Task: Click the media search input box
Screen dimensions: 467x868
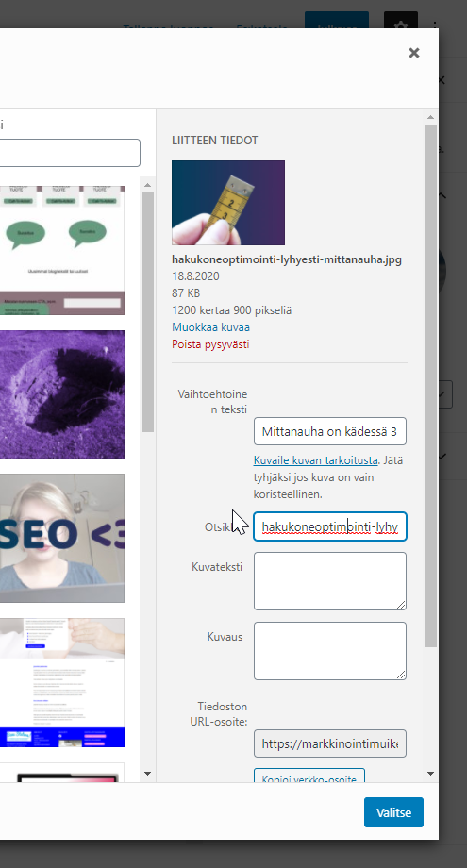Action: 70,153
